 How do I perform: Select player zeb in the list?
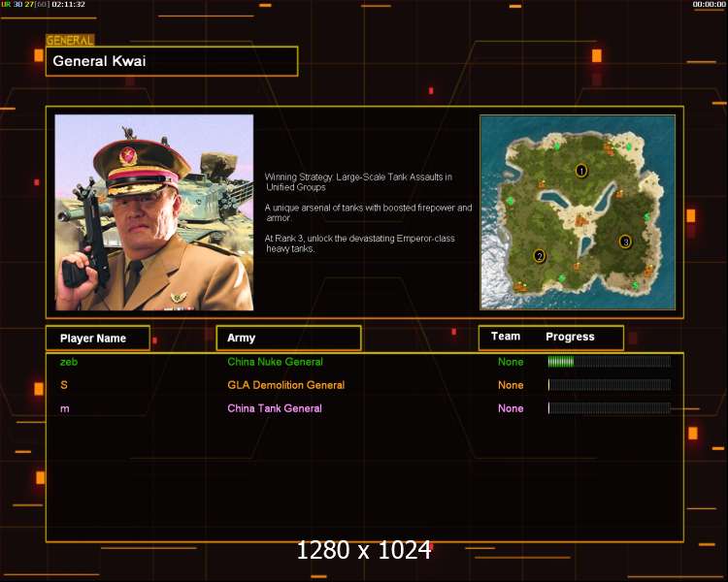click(69, 362)
